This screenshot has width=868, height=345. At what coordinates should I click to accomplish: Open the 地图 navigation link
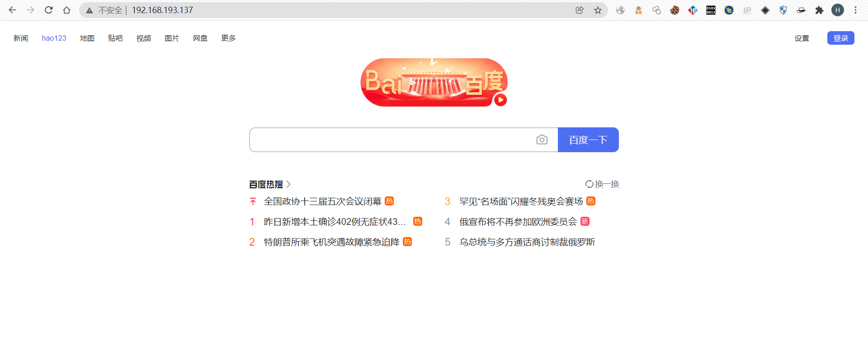[x=87, y=38]
